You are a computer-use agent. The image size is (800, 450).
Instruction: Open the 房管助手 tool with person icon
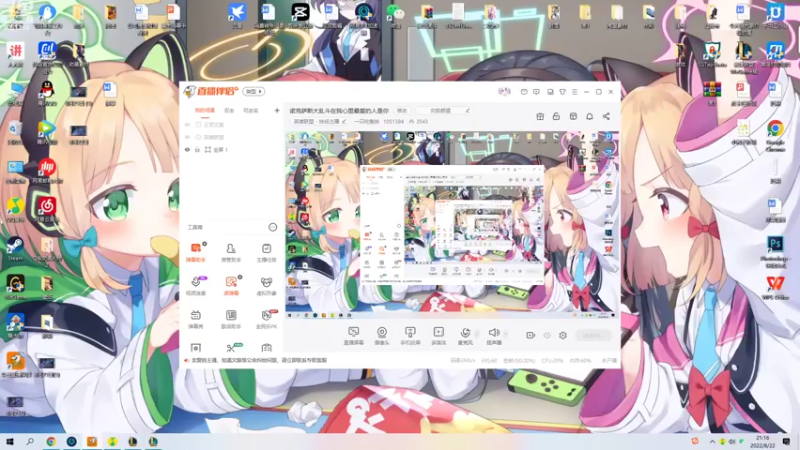coord(231,252)
